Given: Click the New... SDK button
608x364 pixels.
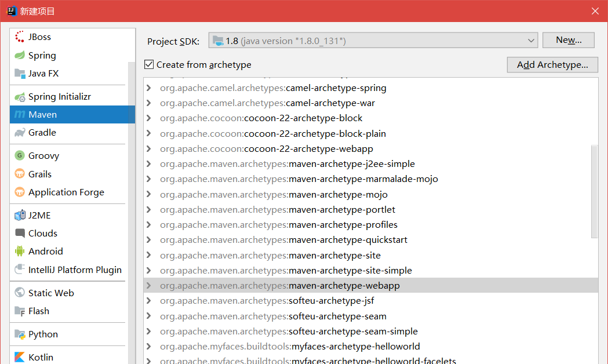Looking at the screenshot, I should 568,40.
